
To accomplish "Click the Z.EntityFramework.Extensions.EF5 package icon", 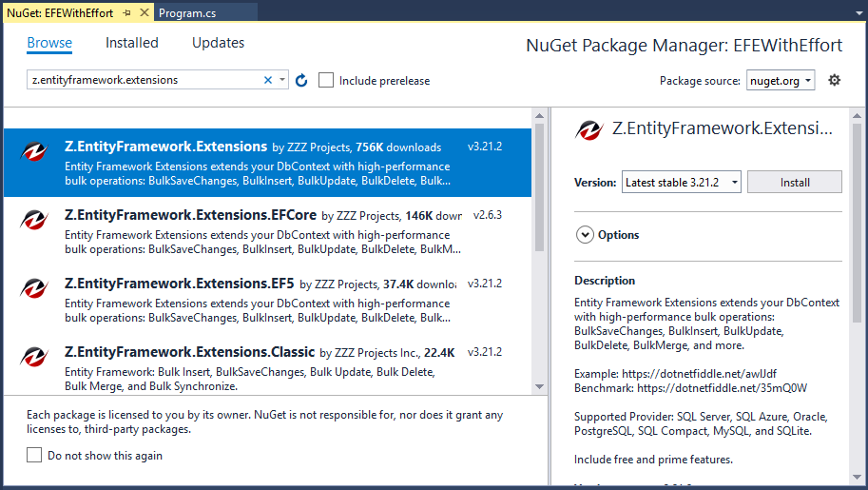I will coord(34,288).
